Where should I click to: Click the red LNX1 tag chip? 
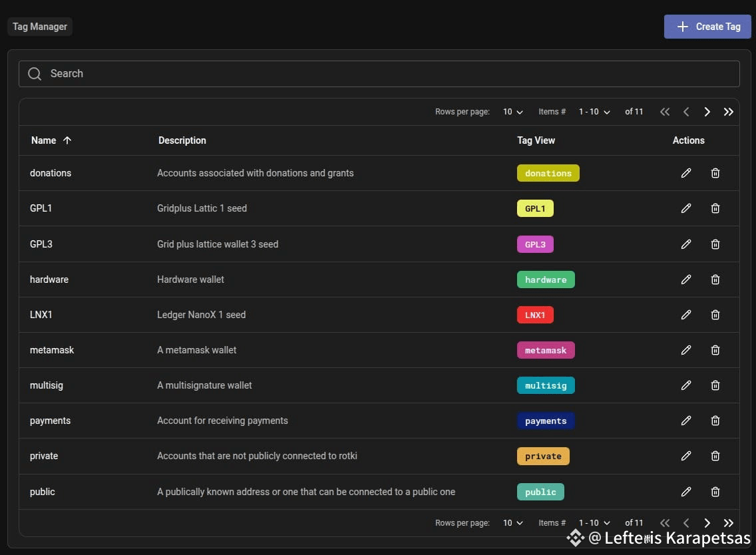[x=535, y=315]
